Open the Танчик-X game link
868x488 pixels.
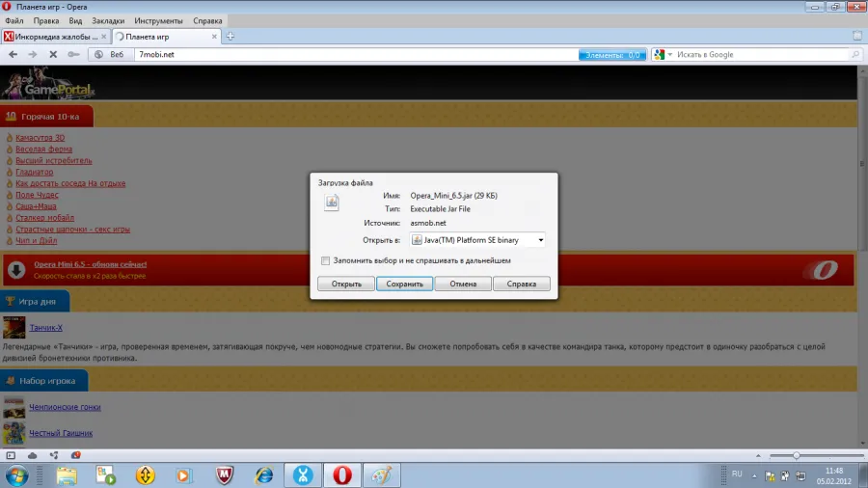(x=46, y=328)
